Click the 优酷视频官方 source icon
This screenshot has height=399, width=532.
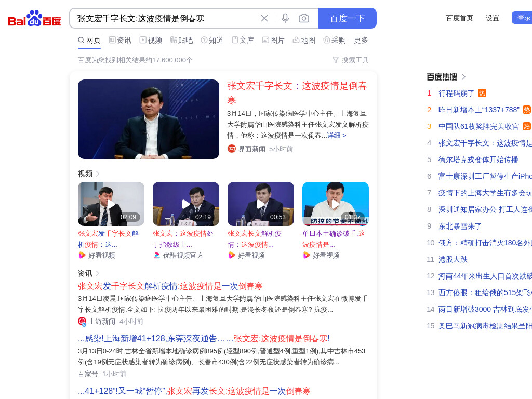click(157, 255)
